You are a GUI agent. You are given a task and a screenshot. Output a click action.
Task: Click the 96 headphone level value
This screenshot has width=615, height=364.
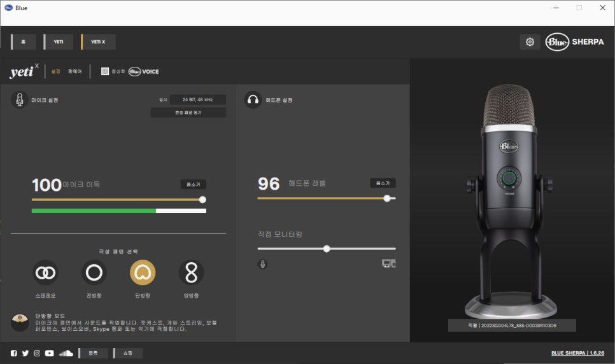click(269, 184)
